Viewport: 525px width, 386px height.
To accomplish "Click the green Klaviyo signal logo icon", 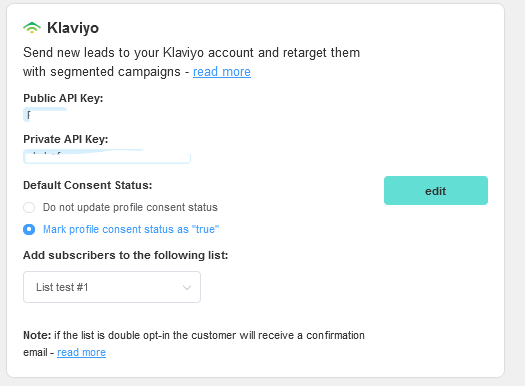I will 32,28.
